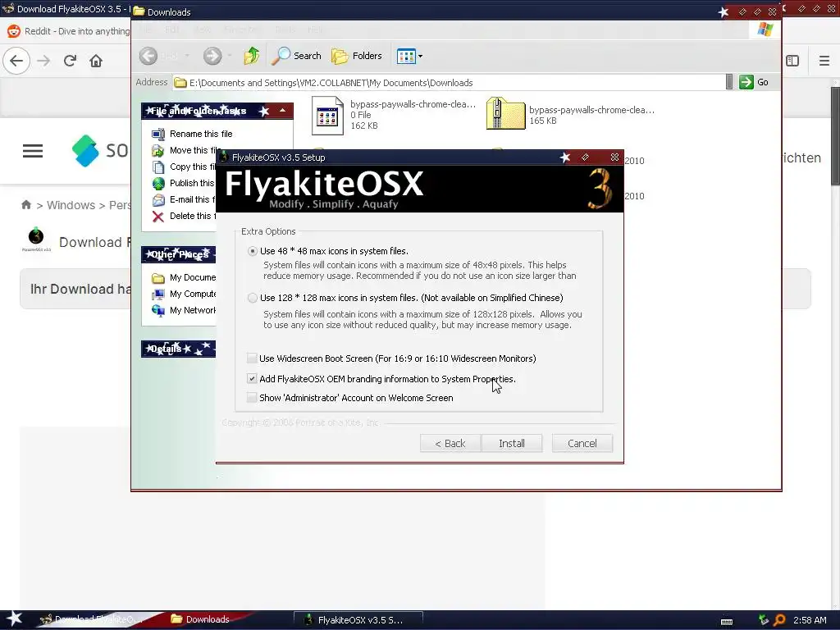This screenshot has width=840, height=630.
Task: Open the Tools menu in Downloads window
Action: (x=285, y=30)
